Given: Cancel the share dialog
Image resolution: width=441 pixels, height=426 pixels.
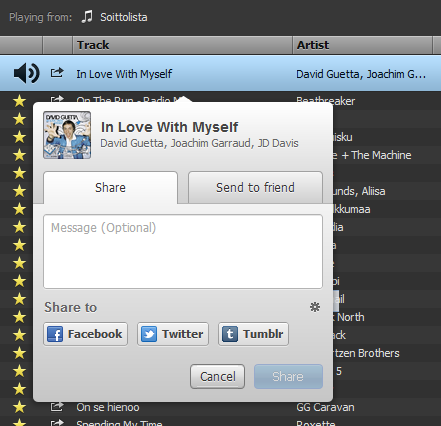Looking at the screenshot, I should coord(217,376).
